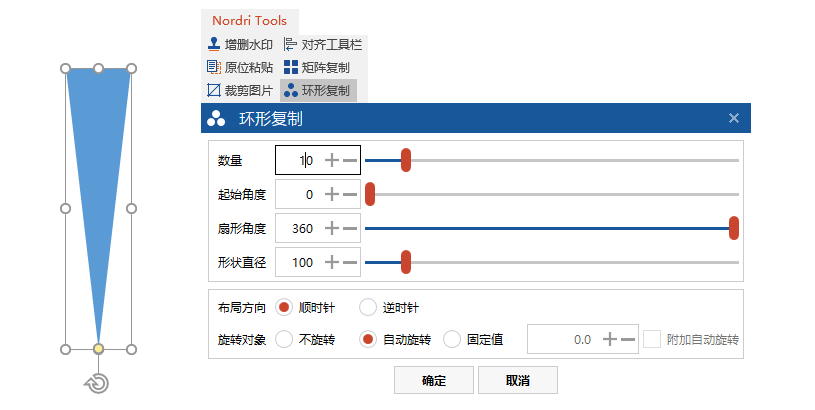Click the bottom-left corner handle of the triangle

click(65, 349)
